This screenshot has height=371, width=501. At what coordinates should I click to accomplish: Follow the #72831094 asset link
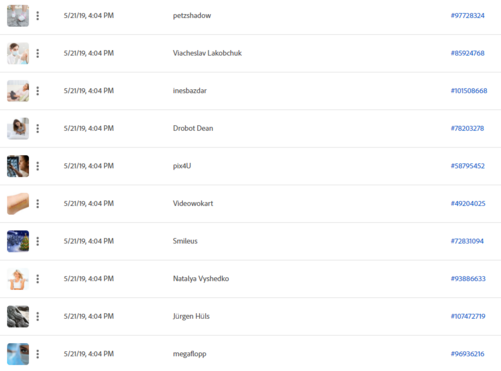467,241
